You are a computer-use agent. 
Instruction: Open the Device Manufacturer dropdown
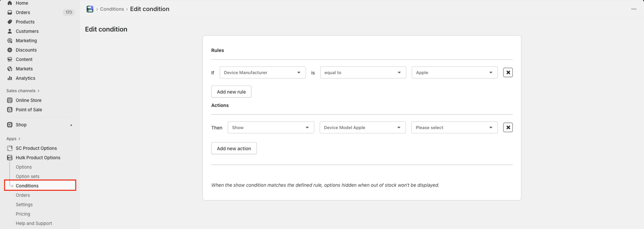262,73
